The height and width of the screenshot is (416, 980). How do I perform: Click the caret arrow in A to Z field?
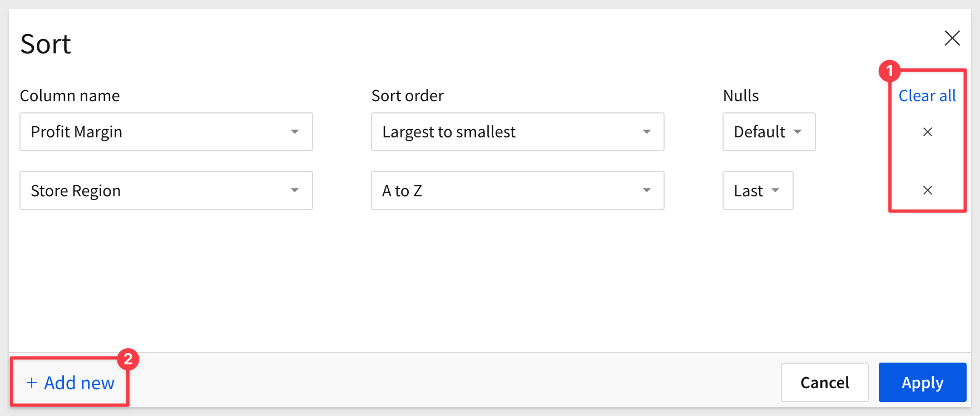pyautogui.click(x=646, y=190)
